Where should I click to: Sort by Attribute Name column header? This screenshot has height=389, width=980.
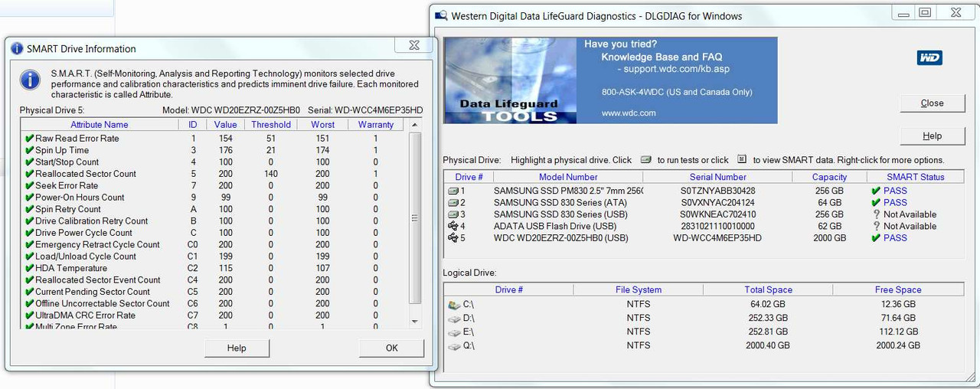click(100, 125)
